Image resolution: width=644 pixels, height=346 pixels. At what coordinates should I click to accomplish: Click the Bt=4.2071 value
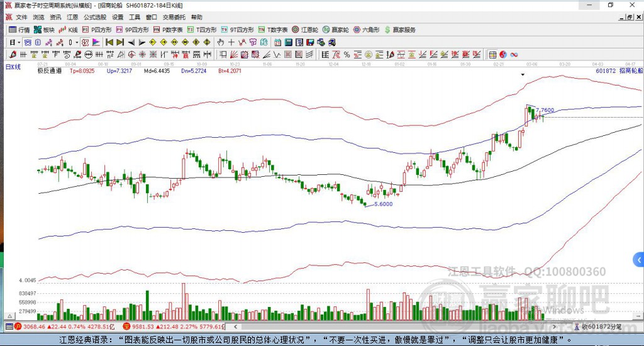pos(230,70)
